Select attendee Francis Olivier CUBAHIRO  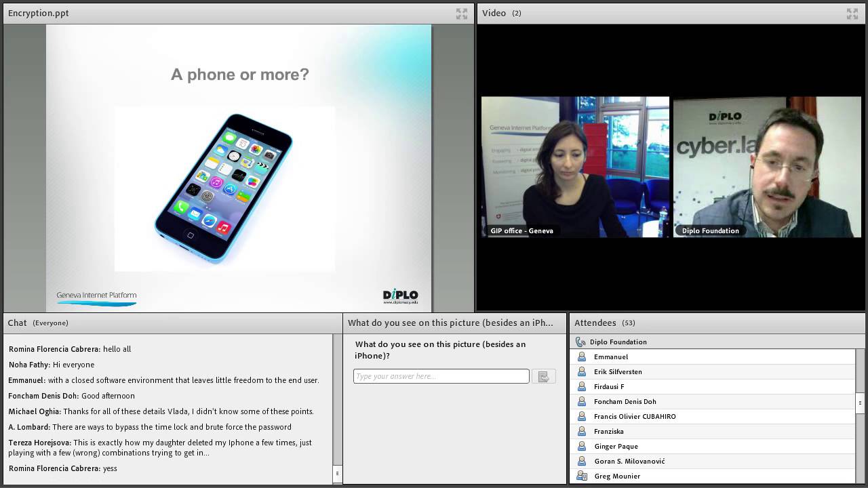point(713,416)
